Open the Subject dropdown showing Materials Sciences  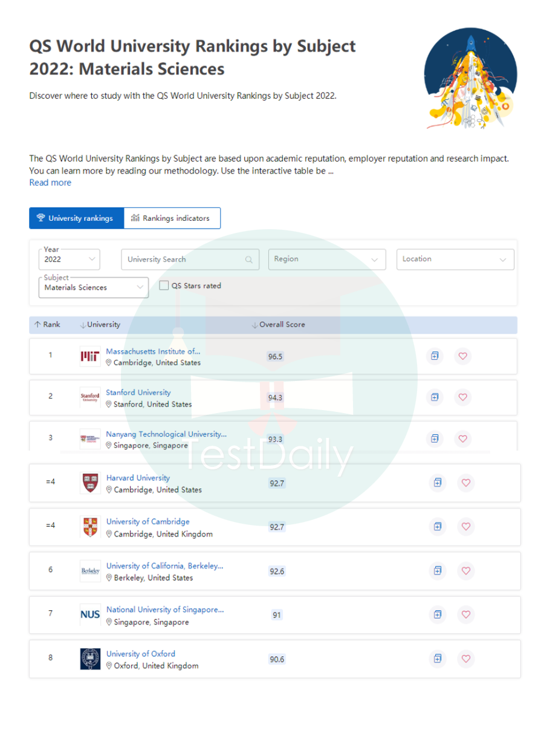point(94,287)
